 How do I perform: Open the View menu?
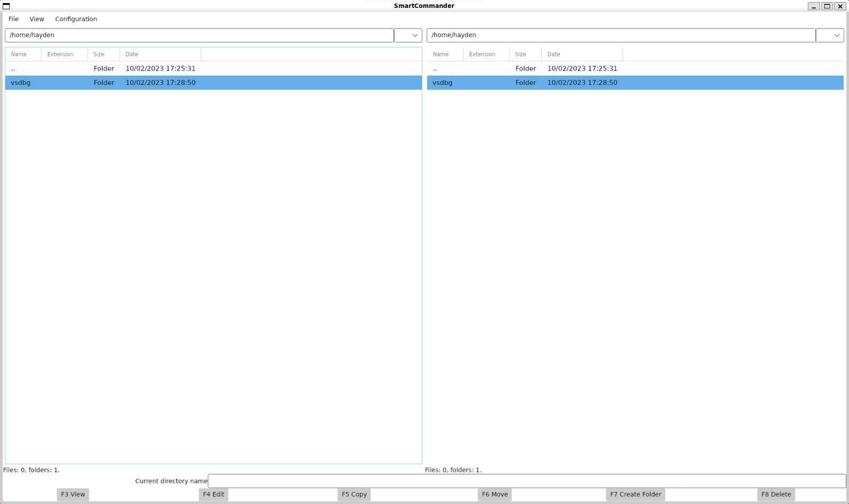pyautogui.click(x=37, y=19)
